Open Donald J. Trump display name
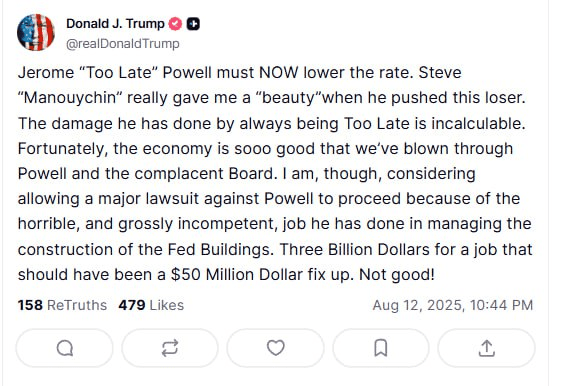 pyautogui.click(x=115, y=24)
